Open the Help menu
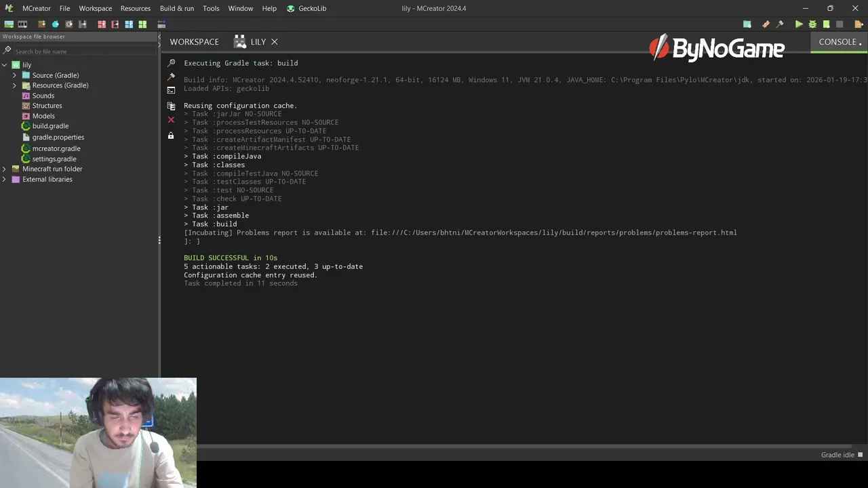 [x=269, y=8]
